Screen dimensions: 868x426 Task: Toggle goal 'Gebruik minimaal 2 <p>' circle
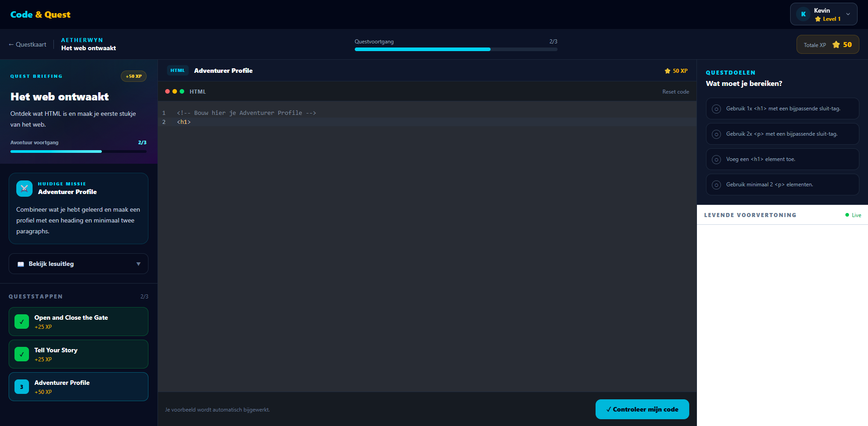716,185
